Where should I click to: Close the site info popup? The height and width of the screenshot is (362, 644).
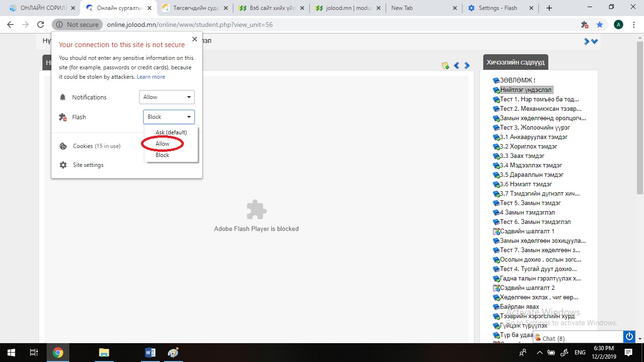(195, 40)
